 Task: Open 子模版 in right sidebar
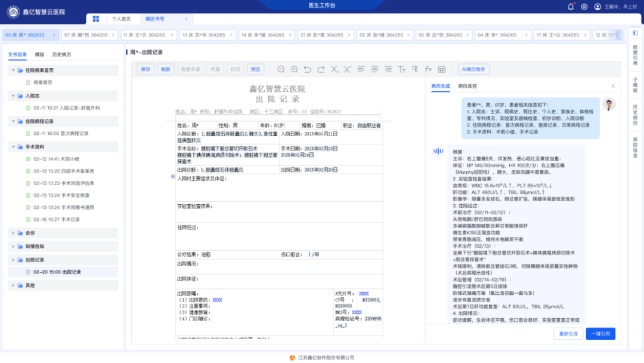[635, 85]
